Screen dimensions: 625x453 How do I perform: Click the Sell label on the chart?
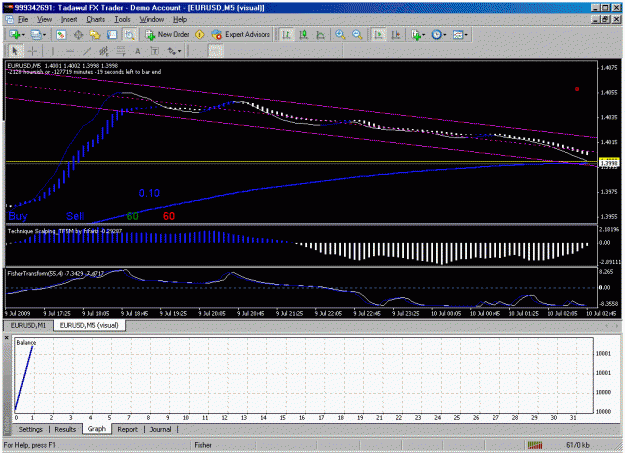pos(75,216)
